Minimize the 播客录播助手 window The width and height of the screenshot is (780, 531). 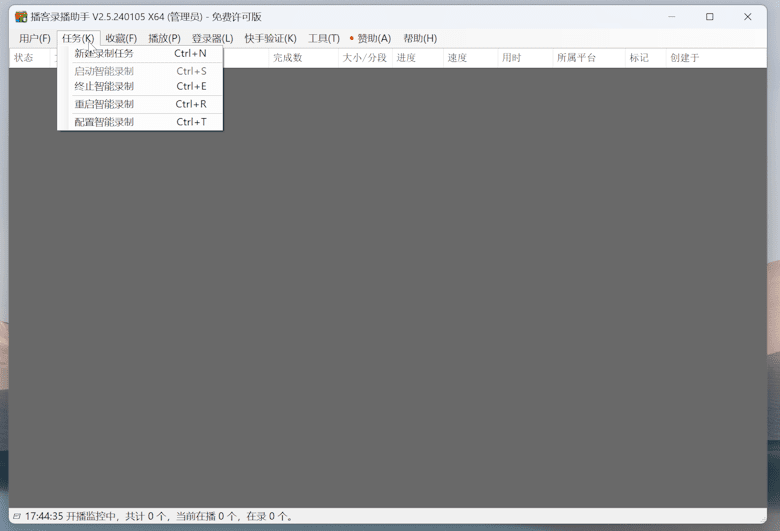[x=672, y=16]
